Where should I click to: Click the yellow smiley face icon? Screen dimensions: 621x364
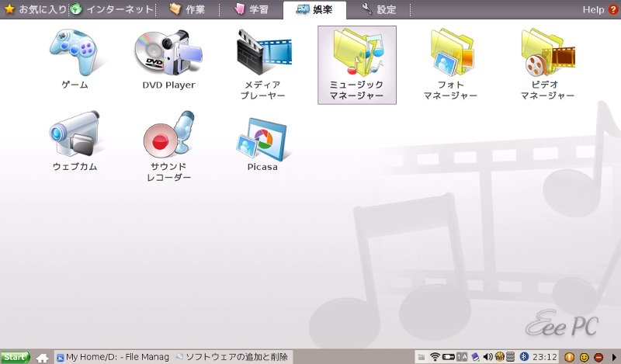pyautogui.click(x=585, y=357)
